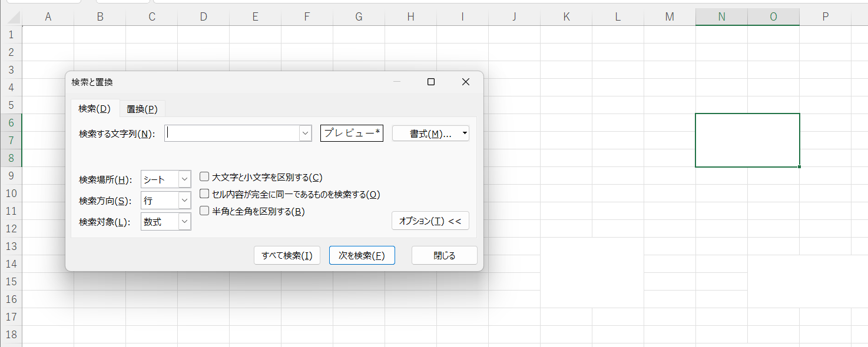Click the 次を検索(F) button
This screenshot has height=347, width=868.
pyautogui.click(x=362, y=256)
